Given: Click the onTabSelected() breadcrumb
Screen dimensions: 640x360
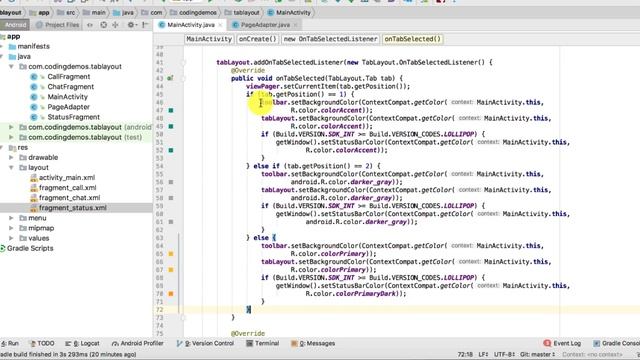Looking at the screenshot, I should coord(413,39).
